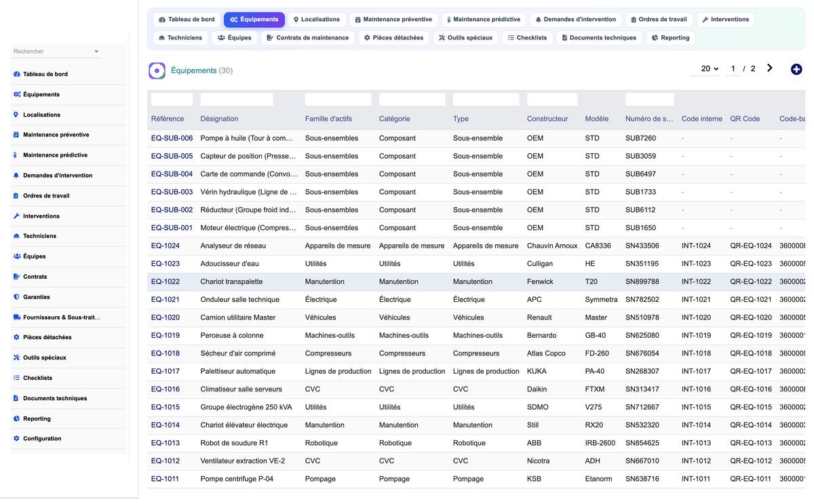Open the Tableau de bord top tab
The width and height of the screenshot is (814, 504).
pos(187,20)
